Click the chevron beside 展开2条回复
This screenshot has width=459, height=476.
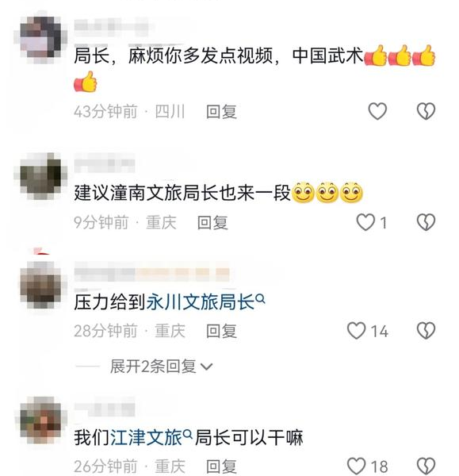[207, 367]
